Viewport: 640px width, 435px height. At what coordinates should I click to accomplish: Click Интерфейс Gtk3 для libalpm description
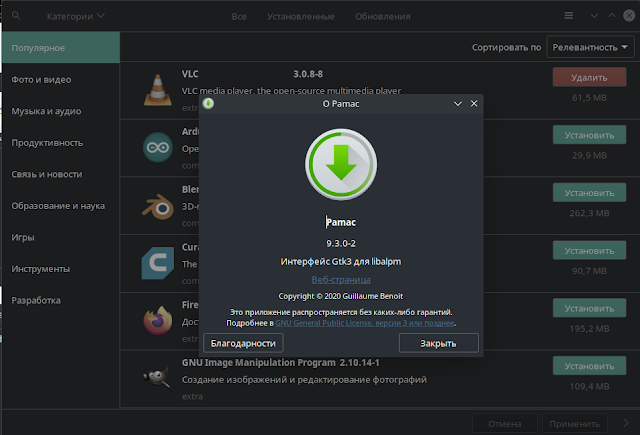tap(341, 262)
